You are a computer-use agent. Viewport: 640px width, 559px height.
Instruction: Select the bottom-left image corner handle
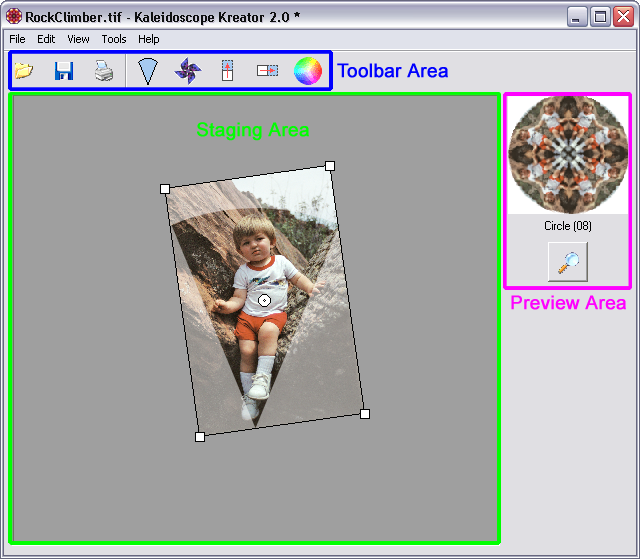pyautogui.click(x=200, y=437)
